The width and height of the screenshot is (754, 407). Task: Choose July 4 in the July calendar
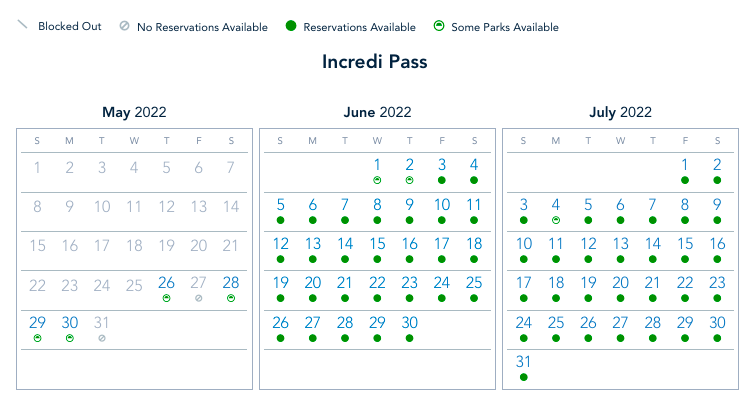(x=556, y=204)
